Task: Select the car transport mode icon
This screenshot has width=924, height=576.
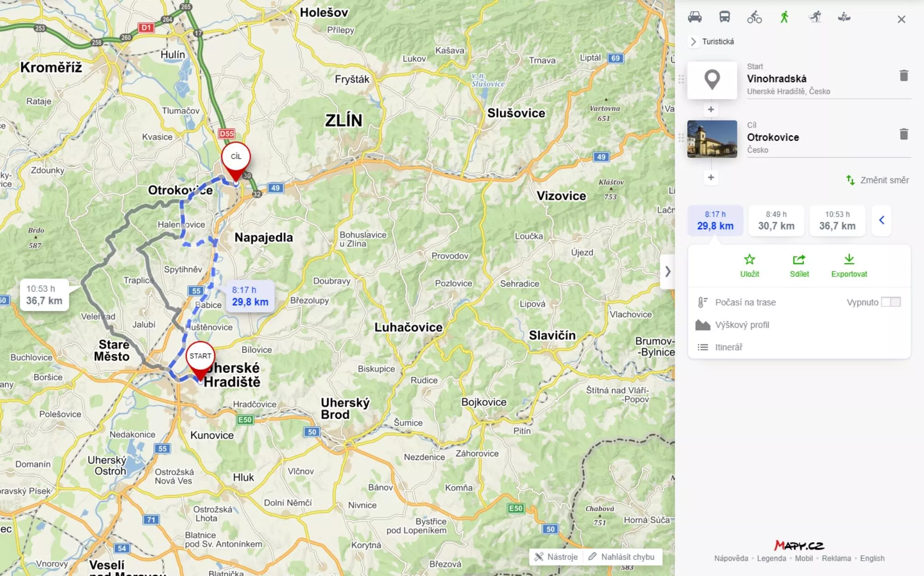Action: tap(694, 17)
